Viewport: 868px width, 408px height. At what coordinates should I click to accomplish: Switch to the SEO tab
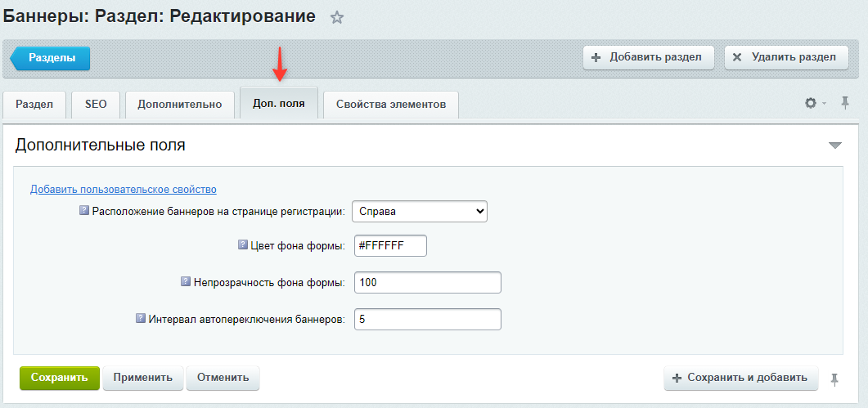(96, 105)
